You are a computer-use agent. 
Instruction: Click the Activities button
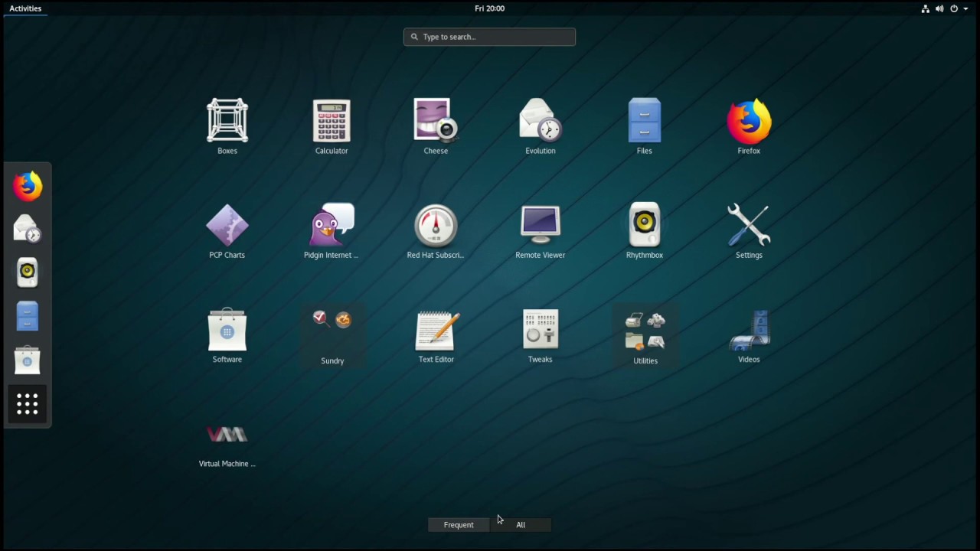click(x=25, y=8)
